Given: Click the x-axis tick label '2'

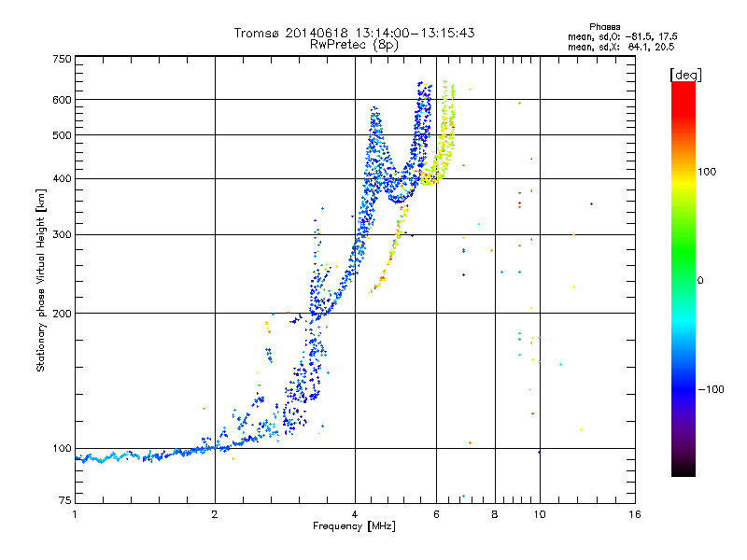Looking at the screenshot, I should click(215, 514).
